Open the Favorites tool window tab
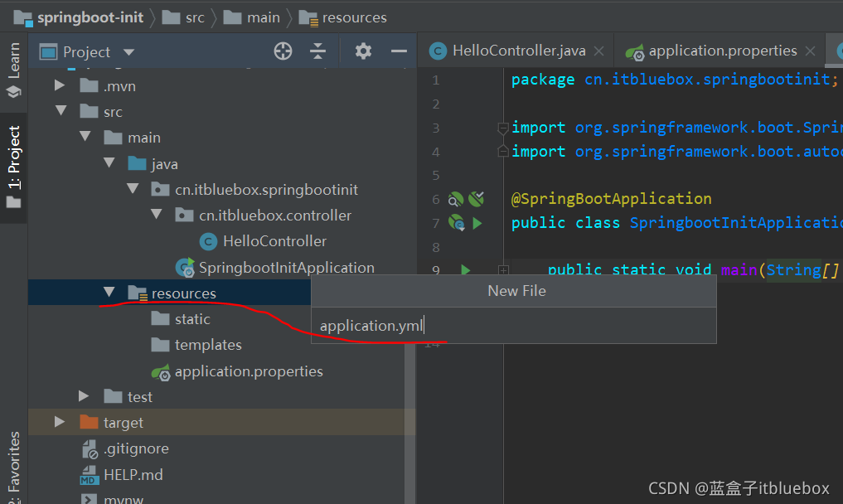Viewport: 843px width, 504px height. click(x=14, y=467)
